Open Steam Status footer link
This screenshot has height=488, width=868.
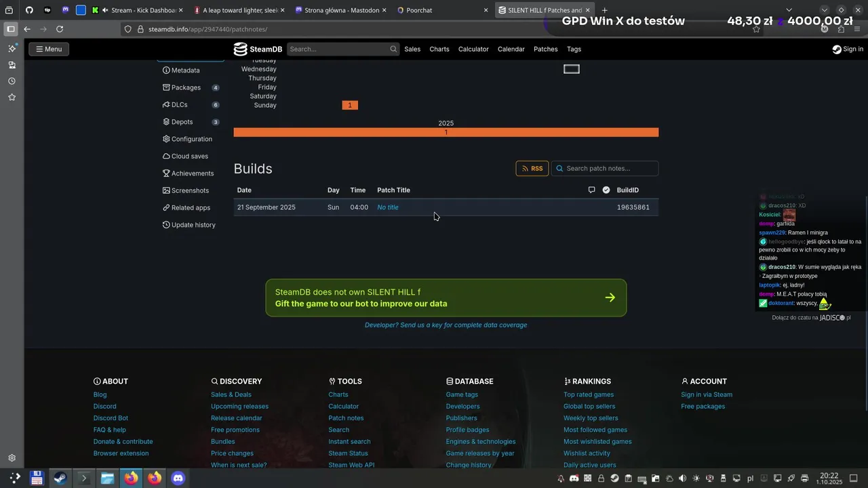348,453
